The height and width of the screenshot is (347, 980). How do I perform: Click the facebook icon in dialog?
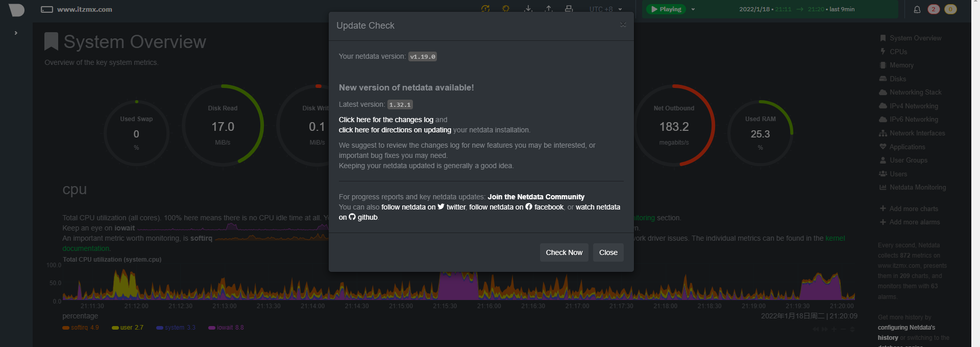(529, 207)
